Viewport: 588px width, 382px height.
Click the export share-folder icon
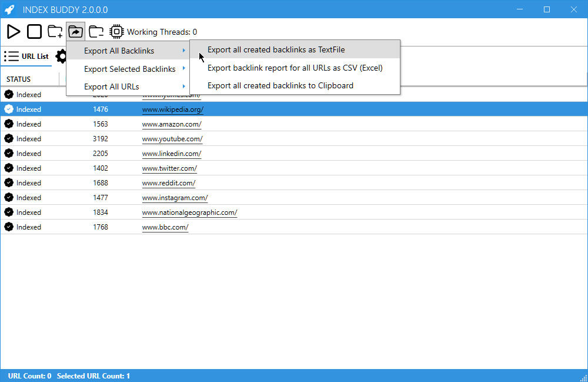click(75, 31)
